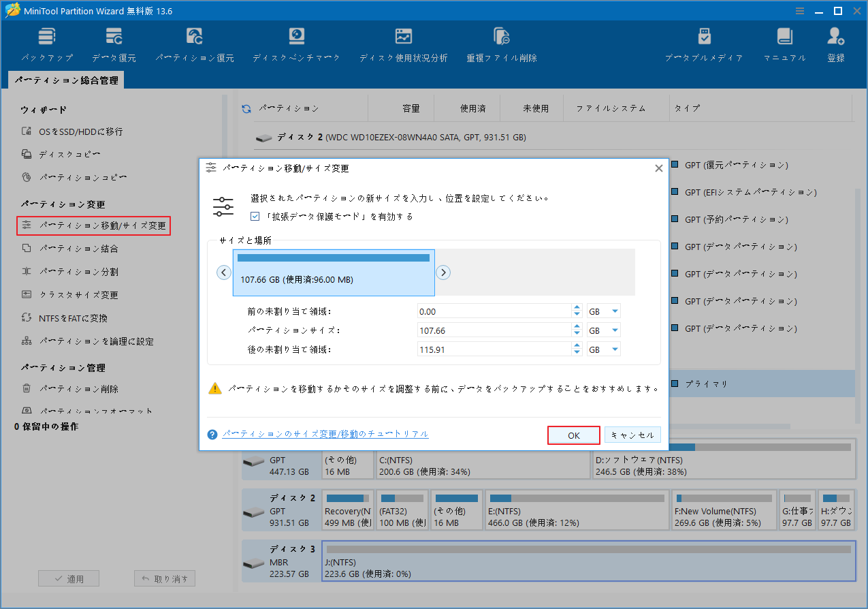
Task: Open ディスク使用状況分析 space analyzer
Action: (x=403, y=46)
